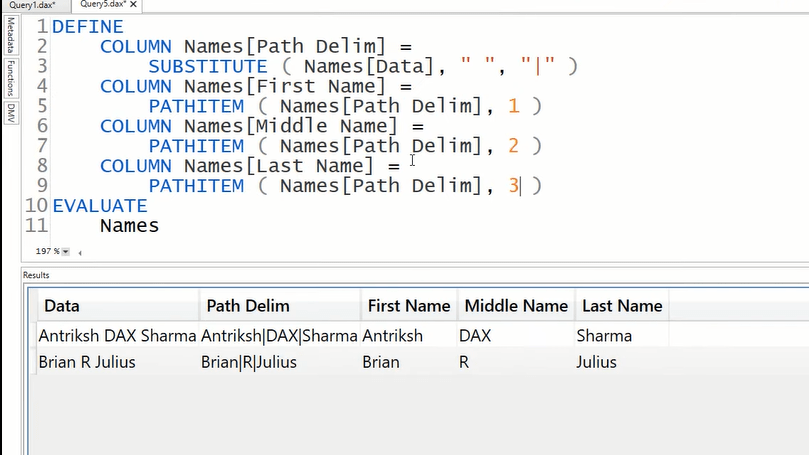Select the Middle Name cell 'R'
This screenshot has height=455, width=809.
tap(515, 362)
